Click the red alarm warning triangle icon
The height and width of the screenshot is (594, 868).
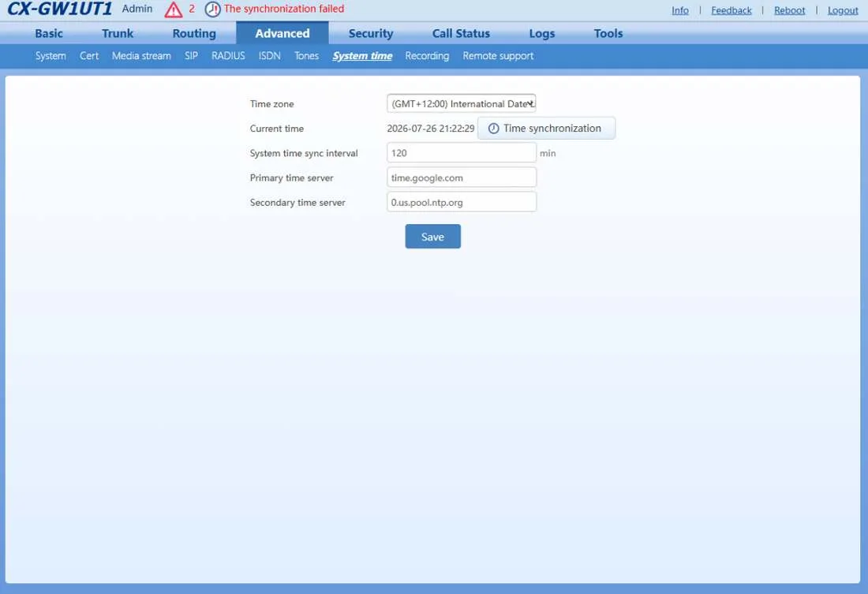[x=174, y=9]
